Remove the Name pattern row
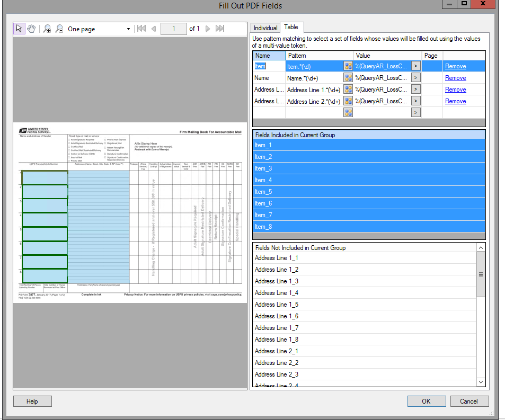The width and height of the screenshot is (505, 420). [455, 78]
